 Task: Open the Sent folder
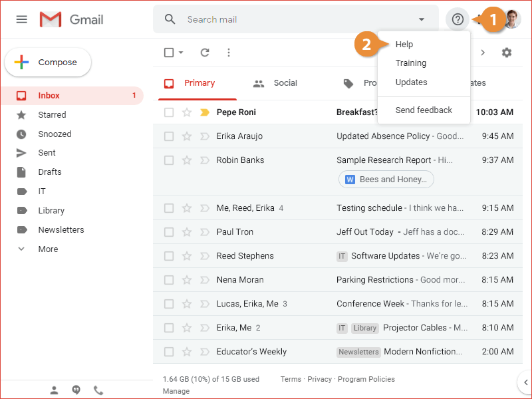point(47,153)
